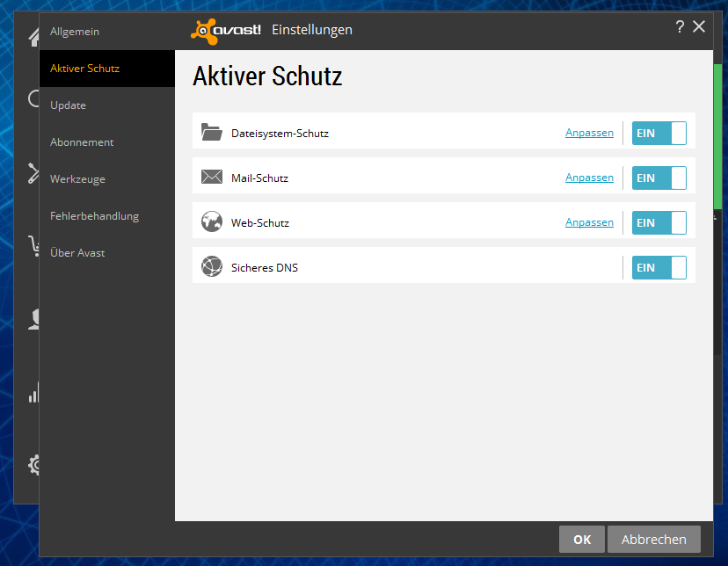The image size is (728, 566).
Task: Click the avast! logo in header
Action: [226, 31]
